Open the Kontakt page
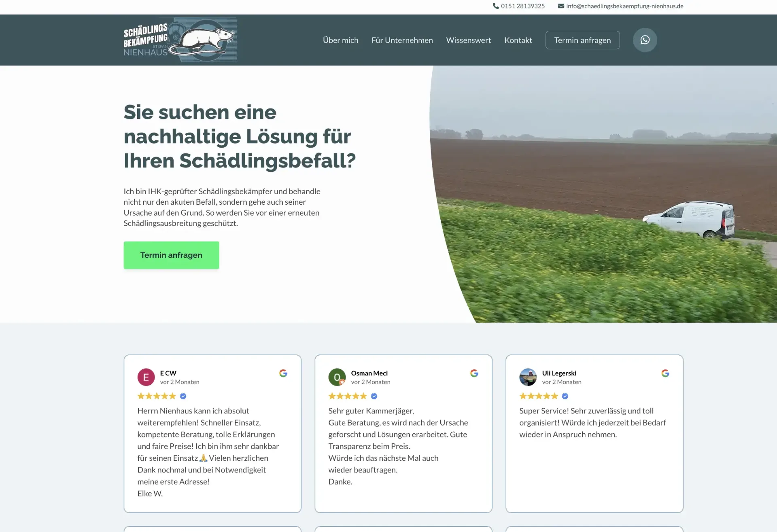Viewport: 777px width, 532px height. [518, 40]
